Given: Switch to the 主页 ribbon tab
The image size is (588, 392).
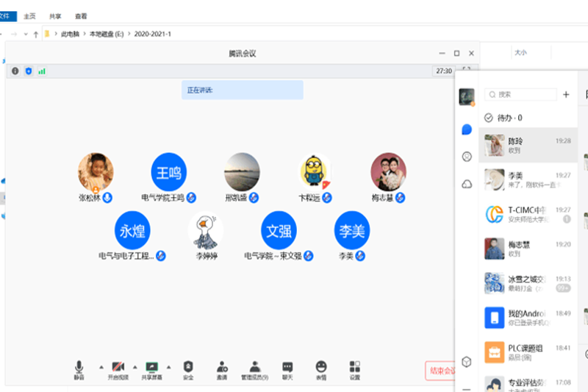Looking at the screenshot, I should click(29, 16).
